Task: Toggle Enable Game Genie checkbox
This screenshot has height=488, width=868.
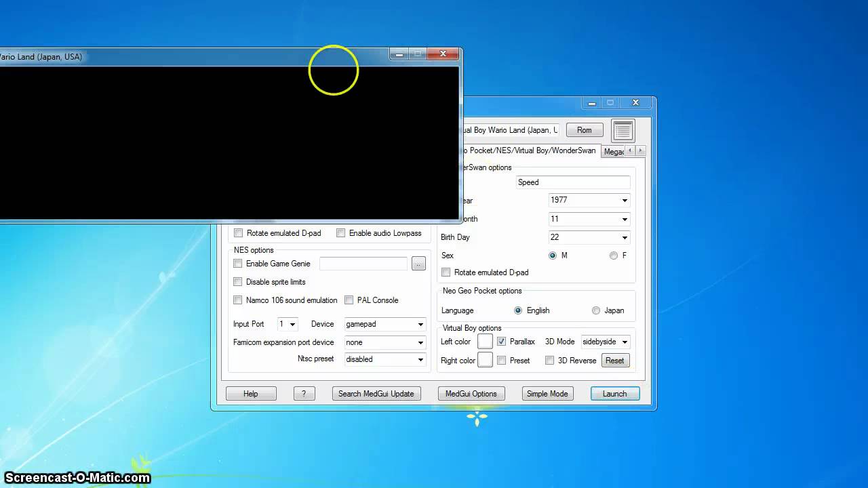Action: [237, 264]
